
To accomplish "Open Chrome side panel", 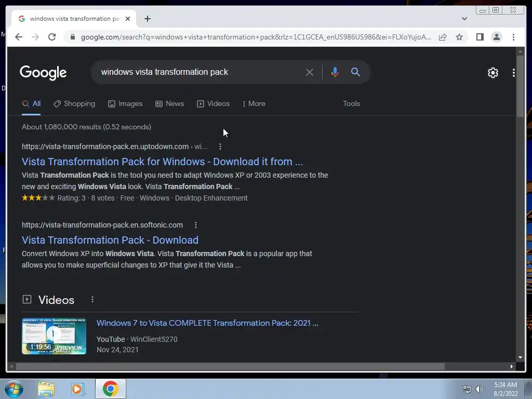I will pyautogui.click(x=480, y=37).
